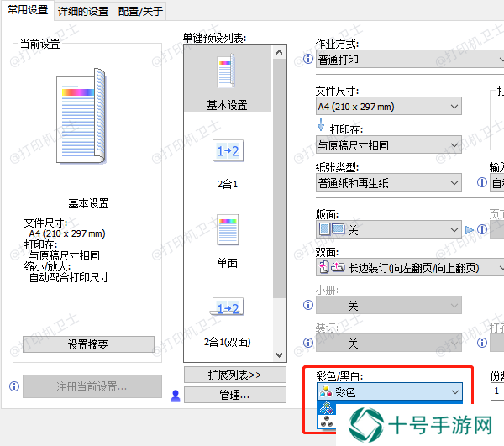Click info icon beside 小册 dropdown

[x=308, y=305]
